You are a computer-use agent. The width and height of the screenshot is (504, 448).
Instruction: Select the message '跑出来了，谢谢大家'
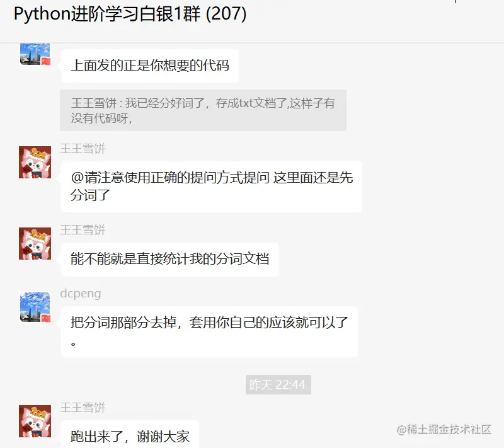[130, 435]
